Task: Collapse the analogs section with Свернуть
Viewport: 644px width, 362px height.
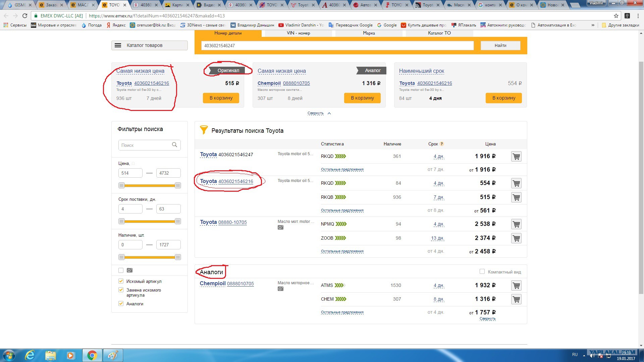Action: tap(487, 319)
